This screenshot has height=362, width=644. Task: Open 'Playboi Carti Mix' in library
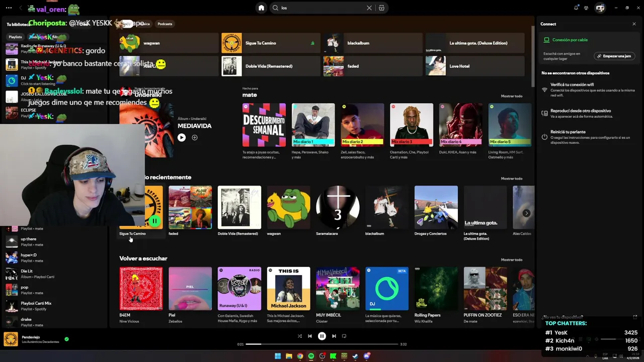coord(54,306)
